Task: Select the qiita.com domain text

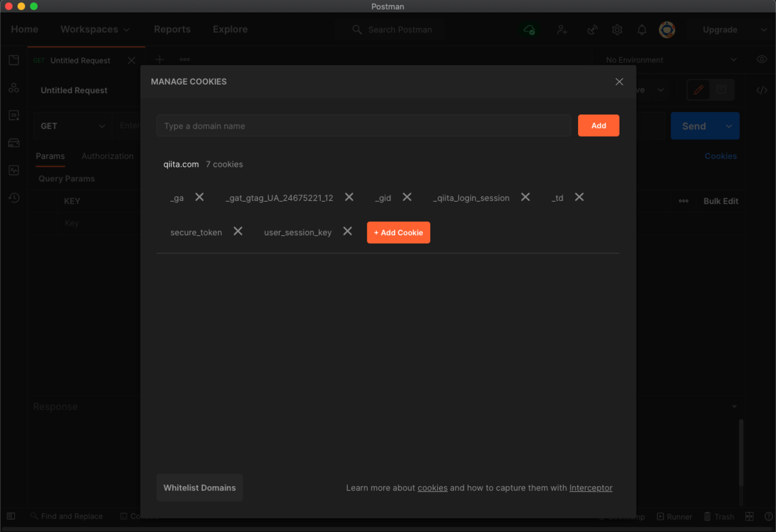Action: 181,164
